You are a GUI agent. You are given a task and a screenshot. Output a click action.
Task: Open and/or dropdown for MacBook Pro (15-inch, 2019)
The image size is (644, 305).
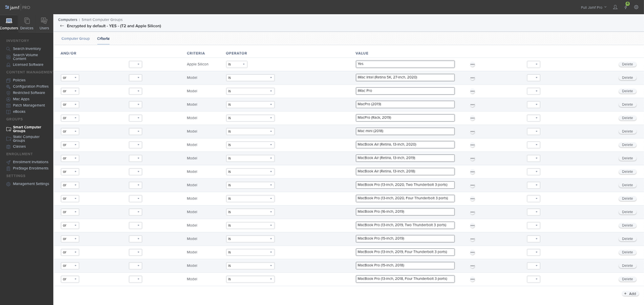click(x=70, y=239)
